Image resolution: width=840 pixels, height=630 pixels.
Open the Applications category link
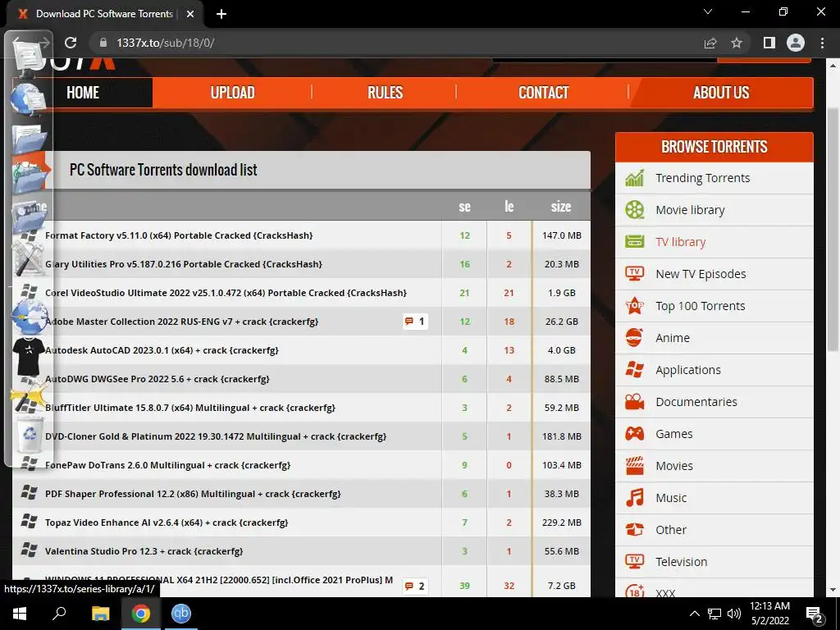[x=688, y=370]
